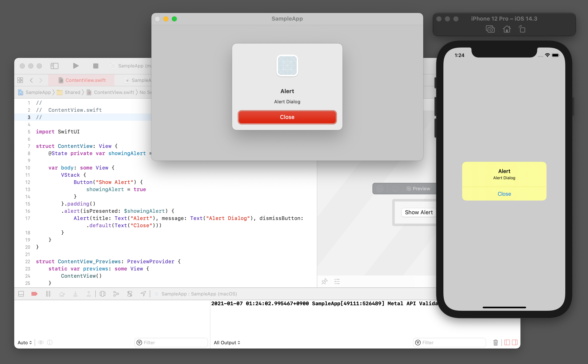Viewport: 588px width, 364px height.
Task: Open the related items grid icon
Action: tap(20, 80)
